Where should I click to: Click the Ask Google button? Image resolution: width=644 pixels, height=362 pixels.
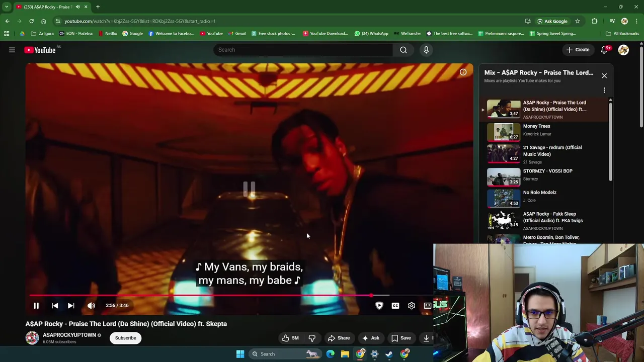552,21
